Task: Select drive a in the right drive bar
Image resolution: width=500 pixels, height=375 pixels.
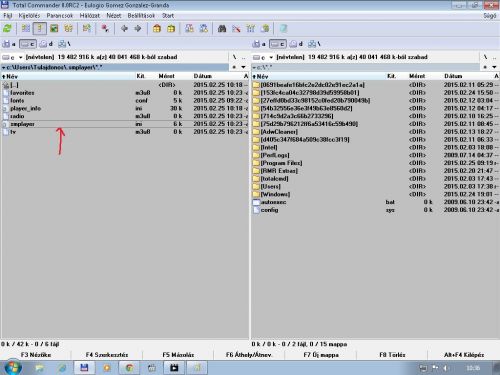Action: [x=259, y=44]
